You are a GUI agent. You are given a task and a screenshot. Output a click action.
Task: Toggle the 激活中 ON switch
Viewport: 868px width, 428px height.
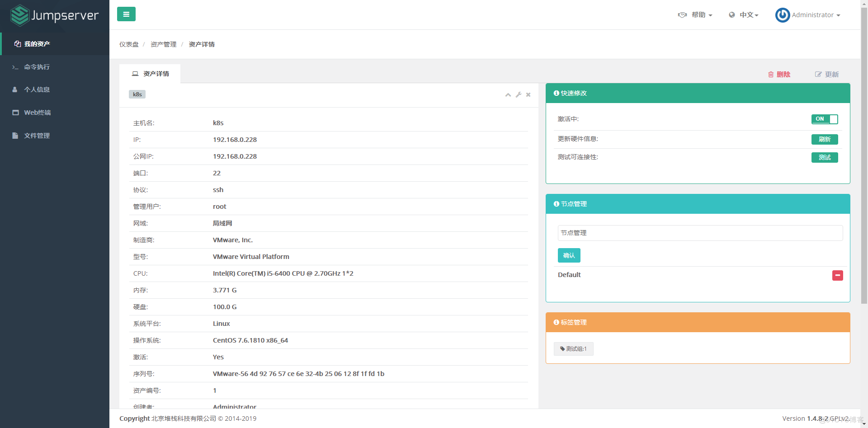[825, 119]
